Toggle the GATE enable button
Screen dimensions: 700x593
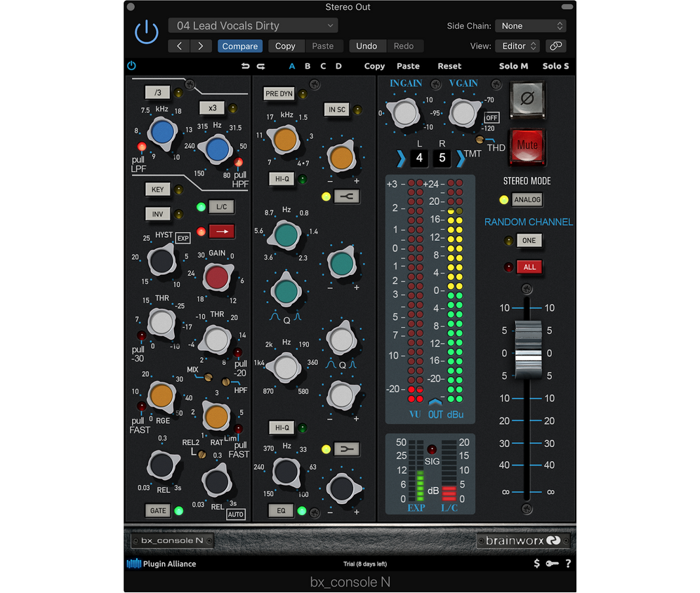coord(158,510)
